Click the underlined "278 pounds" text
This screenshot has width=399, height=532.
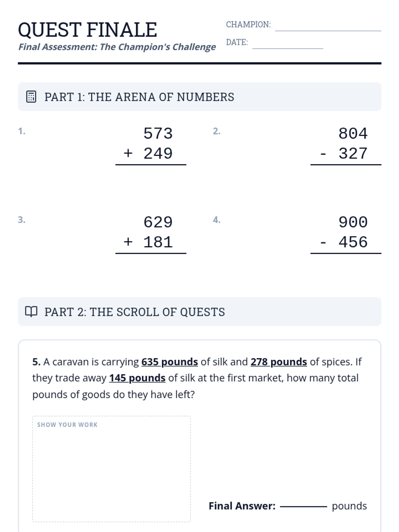coord(279,362)
